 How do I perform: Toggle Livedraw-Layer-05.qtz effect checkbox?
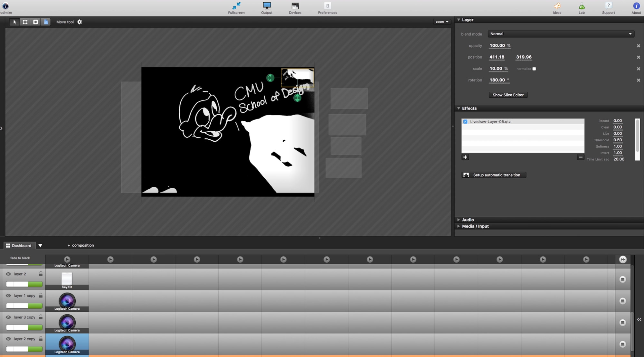(x=465, y=122)
